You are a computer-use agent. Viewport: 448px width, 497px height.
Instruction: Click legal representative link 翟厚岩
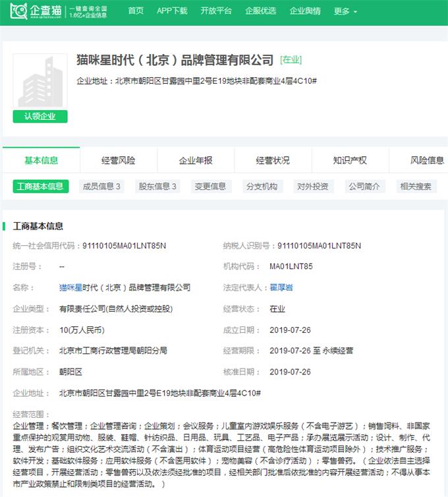tap(282, 287)
